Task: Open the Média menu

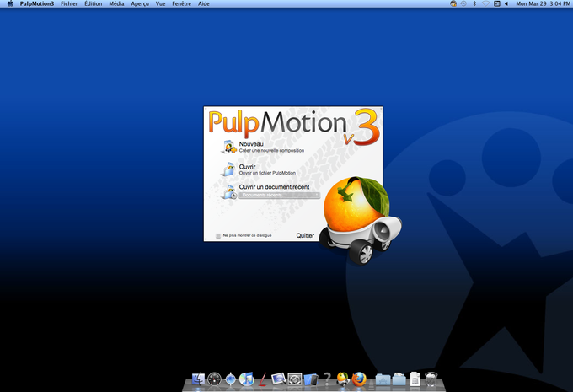Action: 116,3
